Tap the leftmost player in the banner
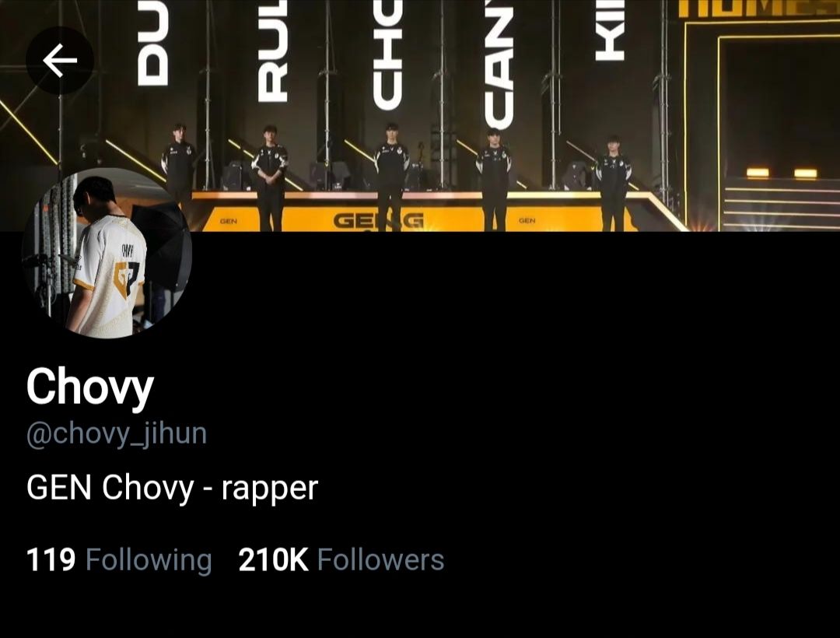Image resolution: width=840 pixels, height=638 pixels. (178, 163)
